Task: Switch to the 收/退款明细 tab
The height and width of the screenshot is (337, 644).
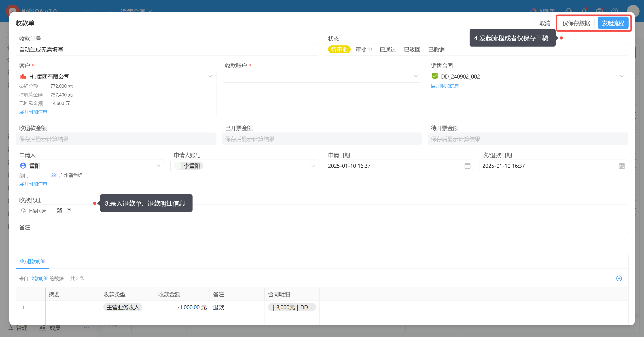Action: coord(32,261)
